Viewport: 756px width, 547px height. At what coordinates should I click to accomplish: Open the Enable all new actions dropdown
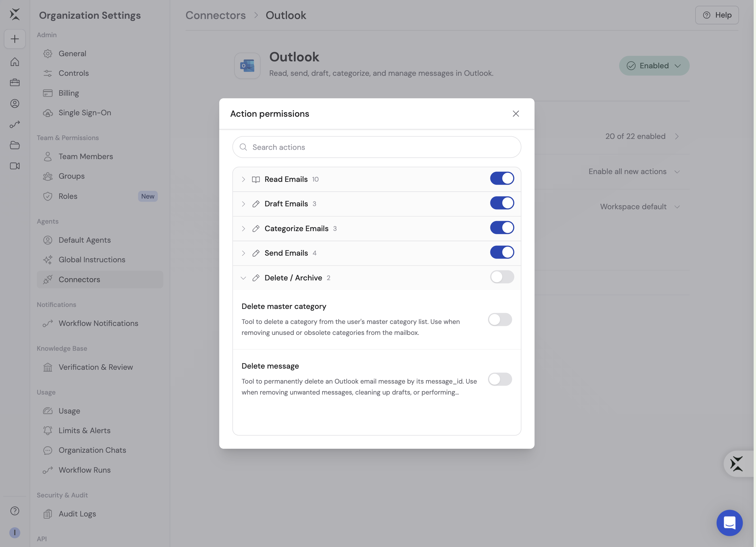(x=634, y=172)
